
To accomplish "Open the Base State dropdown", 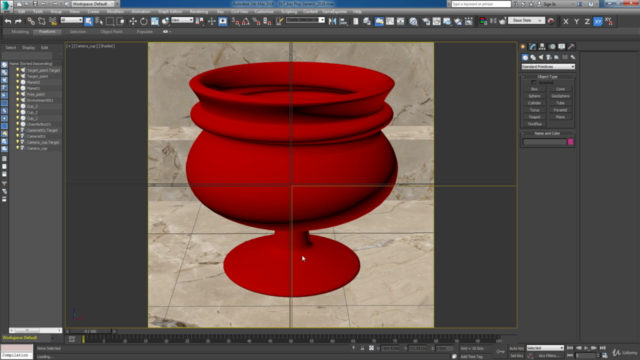I will click(526, 20).
